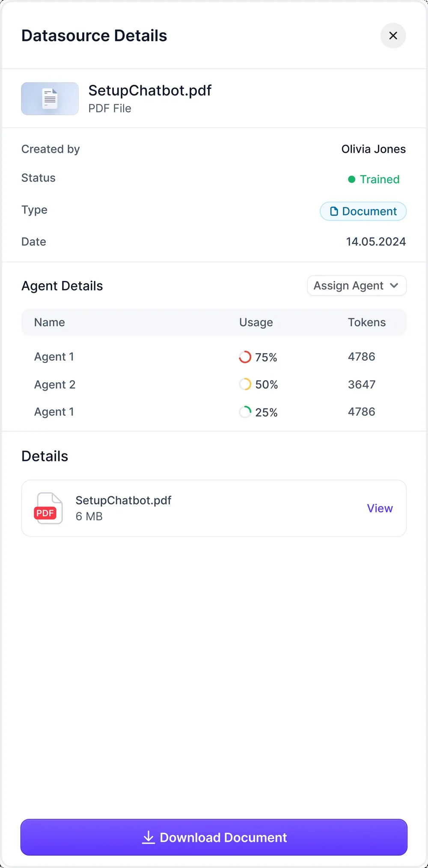Click the green Trained status dot
428x868 pixels.
pyautogui.click(x=351, y=179)
